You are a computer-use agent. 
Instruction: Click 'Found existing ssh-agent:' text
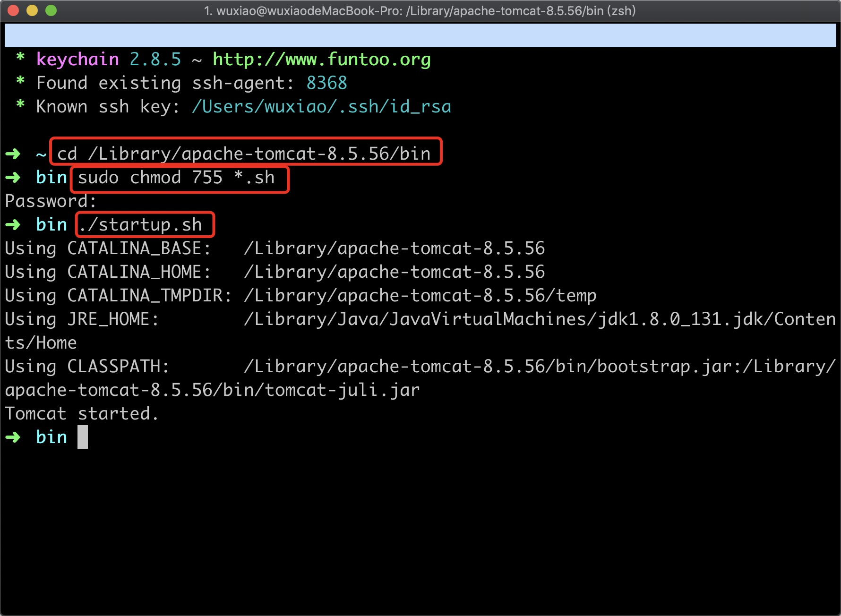click(x=165, y=83)
